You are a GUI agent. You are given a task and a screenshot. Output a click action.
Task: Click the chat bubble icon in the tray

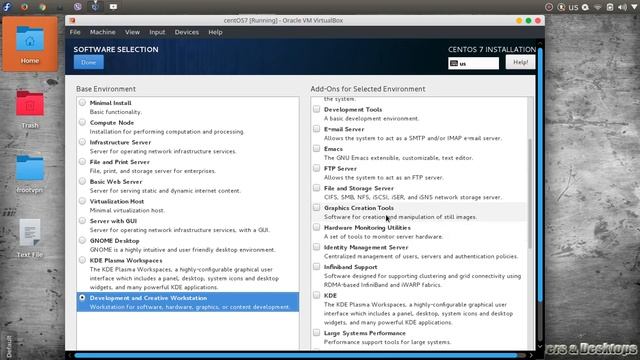click(585, 7)
